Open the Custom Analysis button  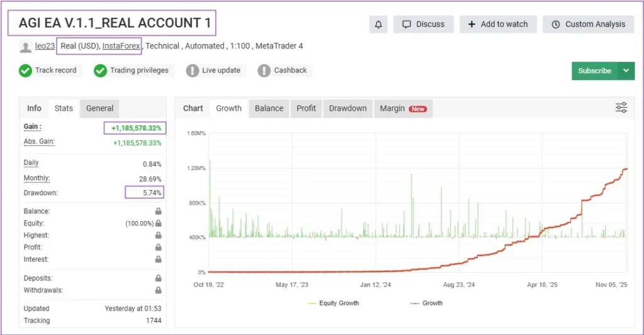click(x=588, y=25)
